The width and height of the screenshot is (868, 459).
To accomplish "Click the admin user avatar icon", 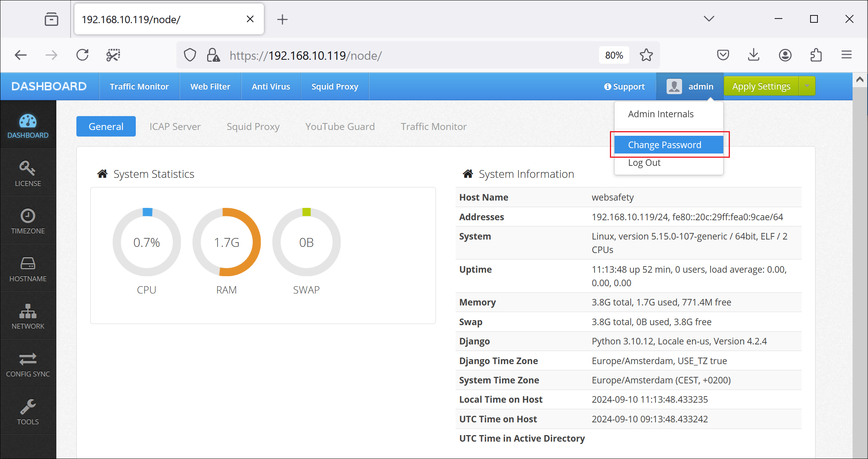I will [674, 86].
